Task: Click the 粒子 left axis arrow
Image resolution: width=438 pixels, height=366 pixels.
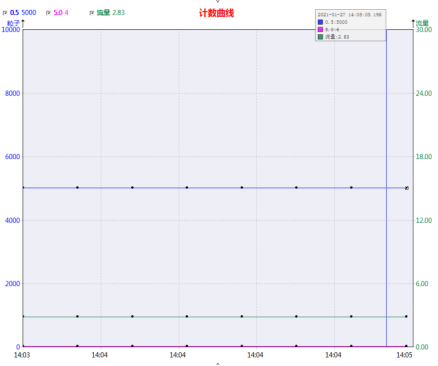Action: [x=23, y=24]
